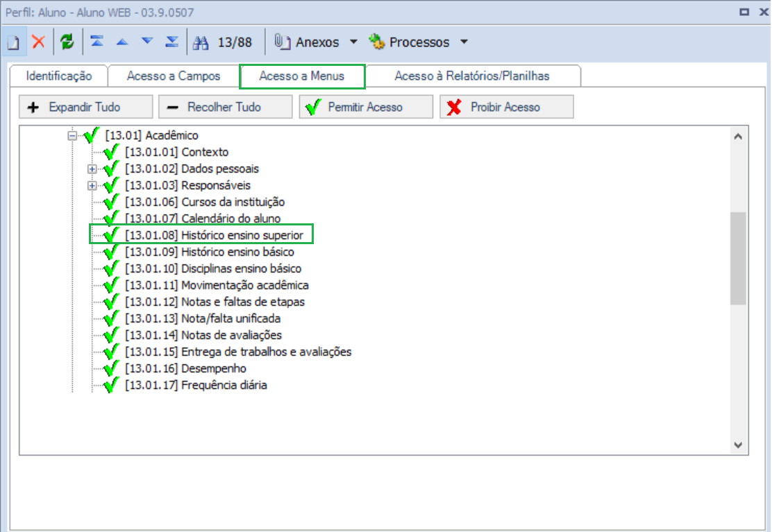Select [13.01.15] Entrega de trabalhos e avaliações
The width and height of the screenshot is (772, 532).
(238, 352)
